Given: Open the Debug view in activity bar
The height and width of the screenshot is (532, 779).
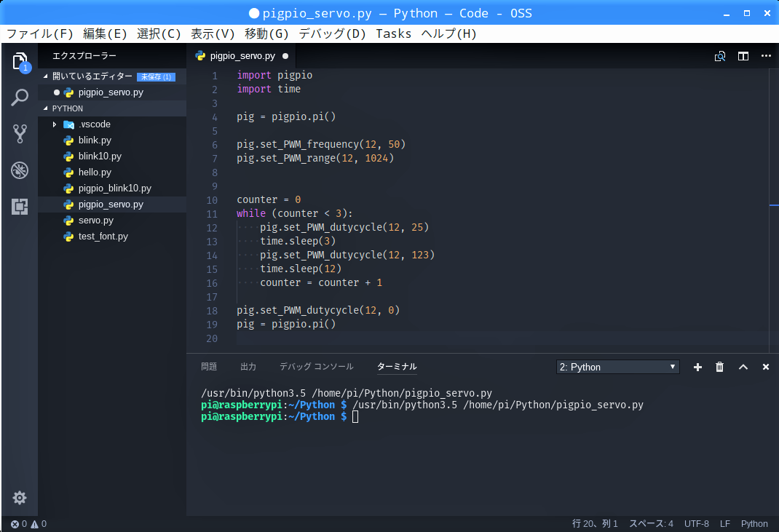Looking at the screenshot, I should pyautogui.click(x=20, y=170).
